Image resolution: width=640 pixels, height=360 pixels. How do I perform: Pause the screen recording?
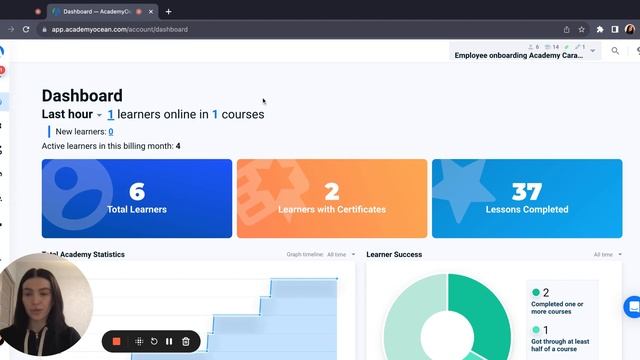(169, 341)
